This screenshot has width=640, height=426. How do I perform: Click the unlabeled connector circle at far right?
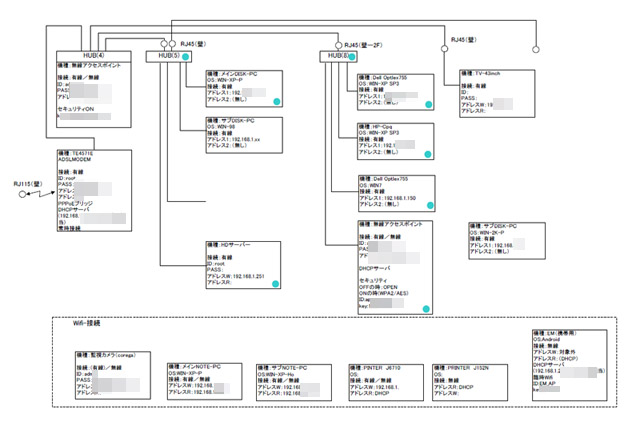coord(536,49)
